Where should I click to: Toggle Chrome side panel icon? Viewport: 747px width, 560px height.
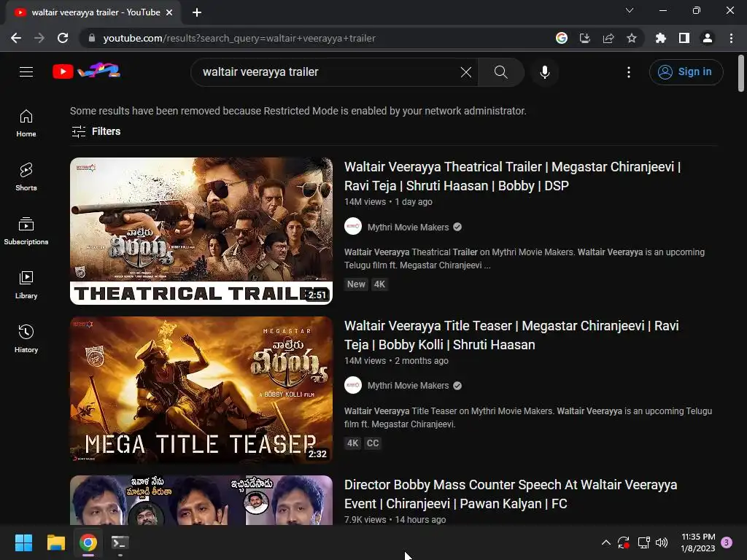tap(684, 38)
